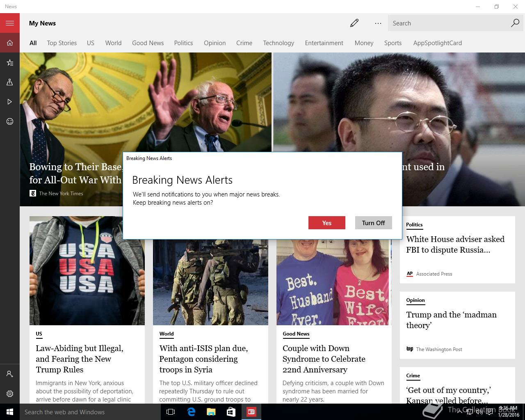
Task: Click The Washington Post source label
Action: 439,349
